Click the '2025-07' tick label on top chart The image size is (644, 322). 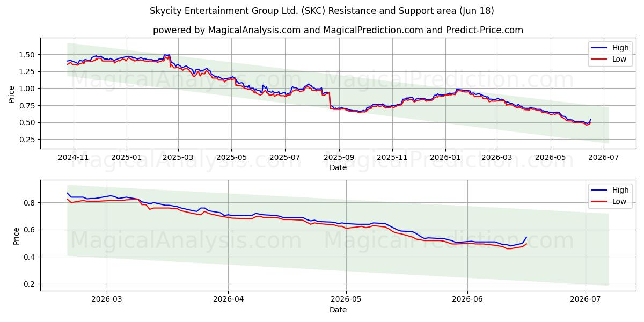pos(285,157)
